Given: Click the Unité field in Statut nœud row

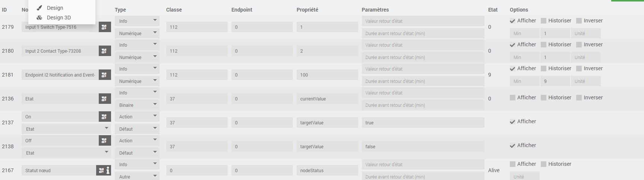Looking at the screenshot, I should click(x=524, y=176).
